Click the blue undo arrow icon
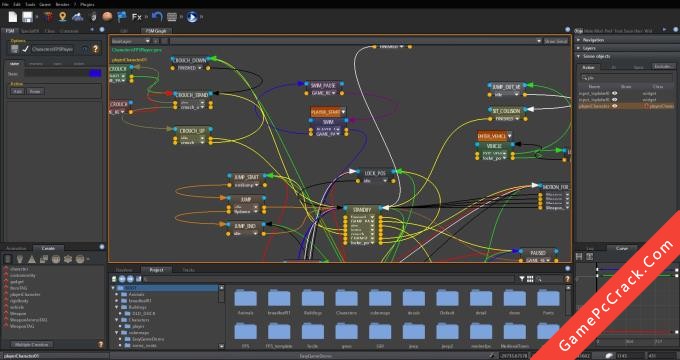Screen dimensions: 680x360 point(157,17)
